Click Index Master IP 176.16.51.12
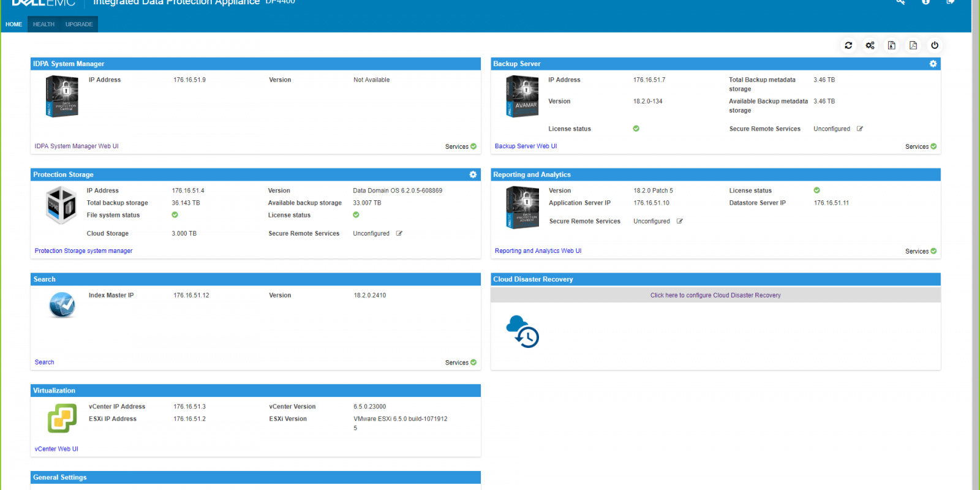 [191, 296]
